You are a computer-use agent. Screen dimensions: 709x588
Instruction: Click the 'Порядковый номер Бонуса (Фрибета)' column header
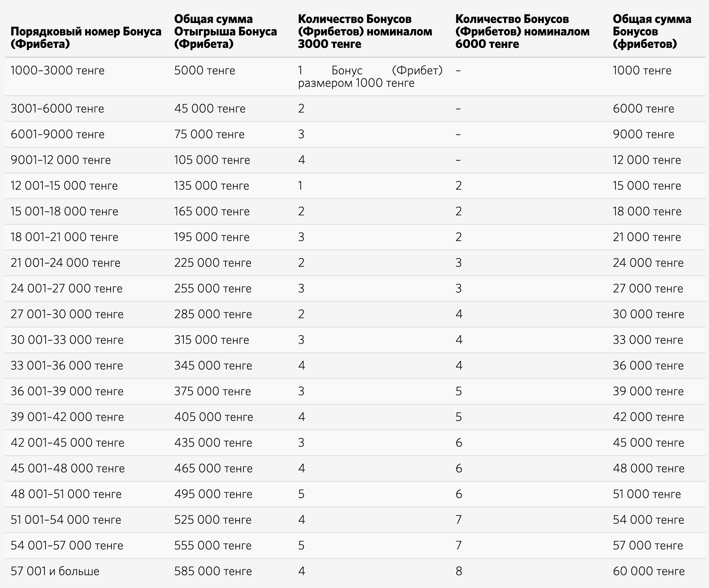(86, 37)
